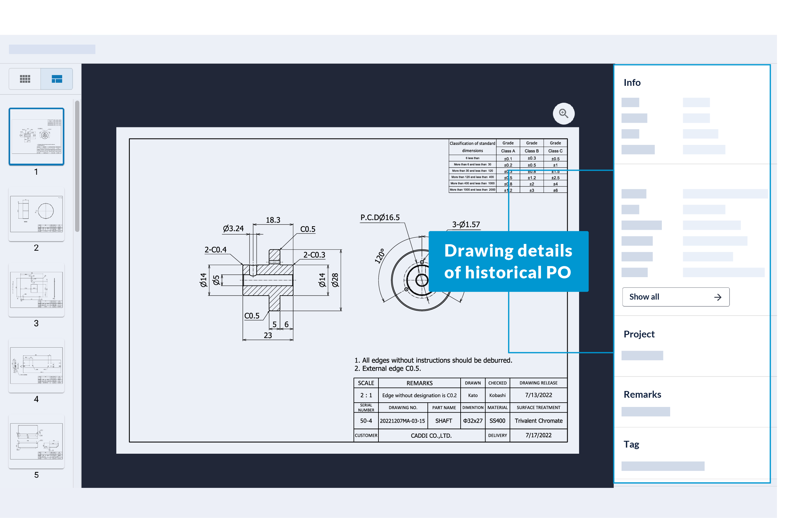812x518 pixels.
Task: Click drawing number 20221207MA-03-15 cell
Action: click(x=403, y=421)
